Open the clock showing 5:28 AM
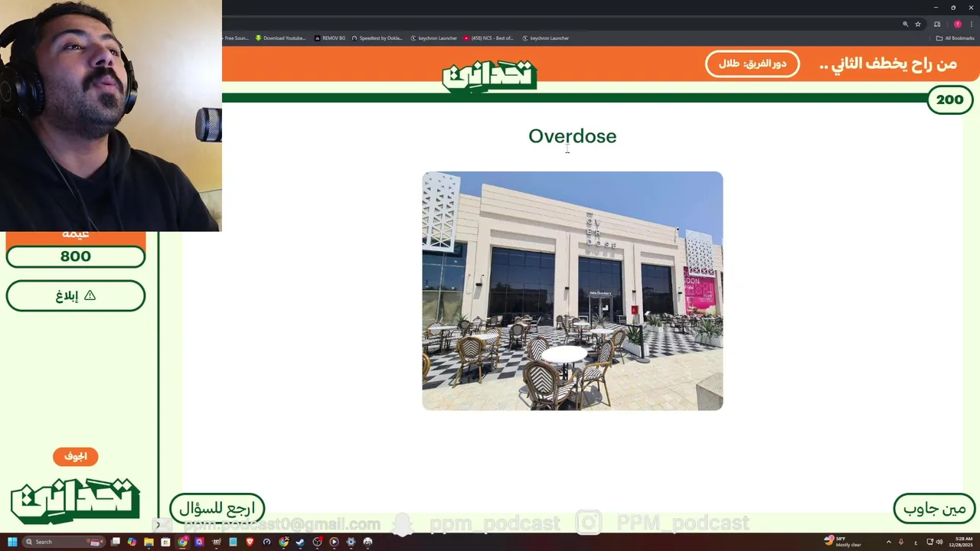The width and height of the screenshot is (980, 551). tap(961, 542)
